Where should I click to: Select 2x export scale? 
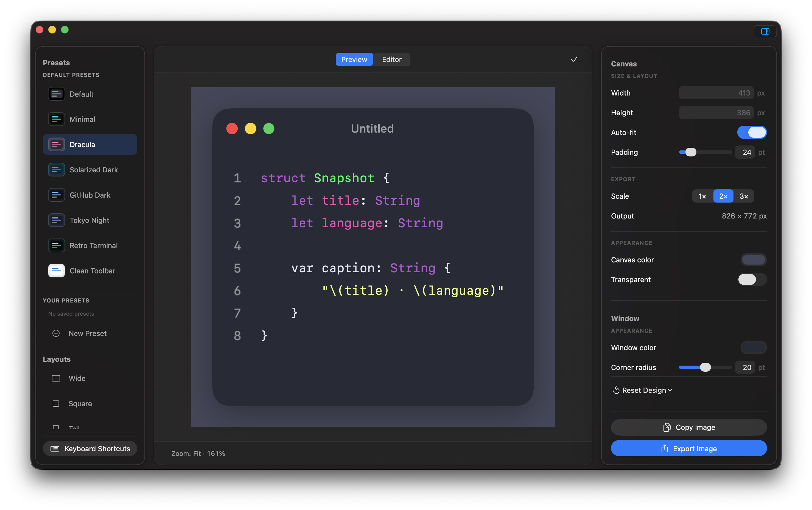[x=723, y=196]
